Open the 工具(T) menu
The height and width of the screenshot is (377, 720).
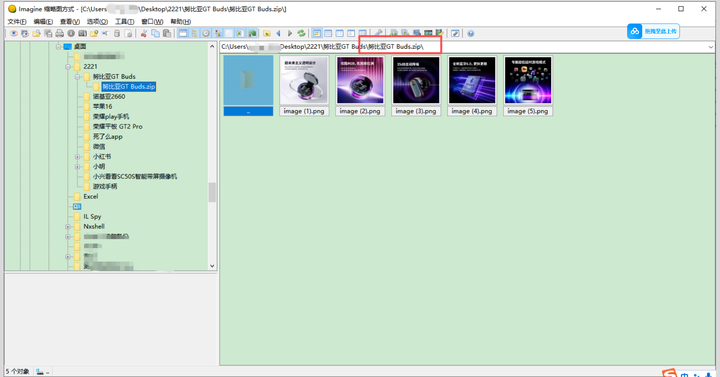point(124,22)
